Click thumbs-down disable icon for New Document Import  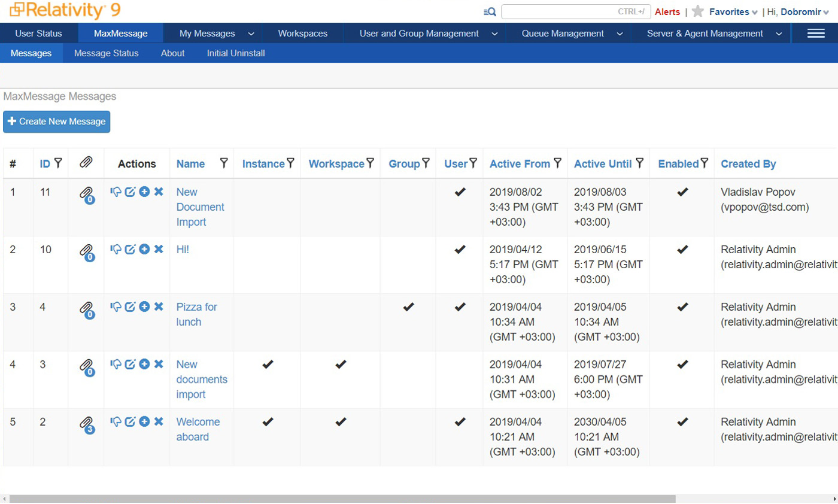click(116, 192)
